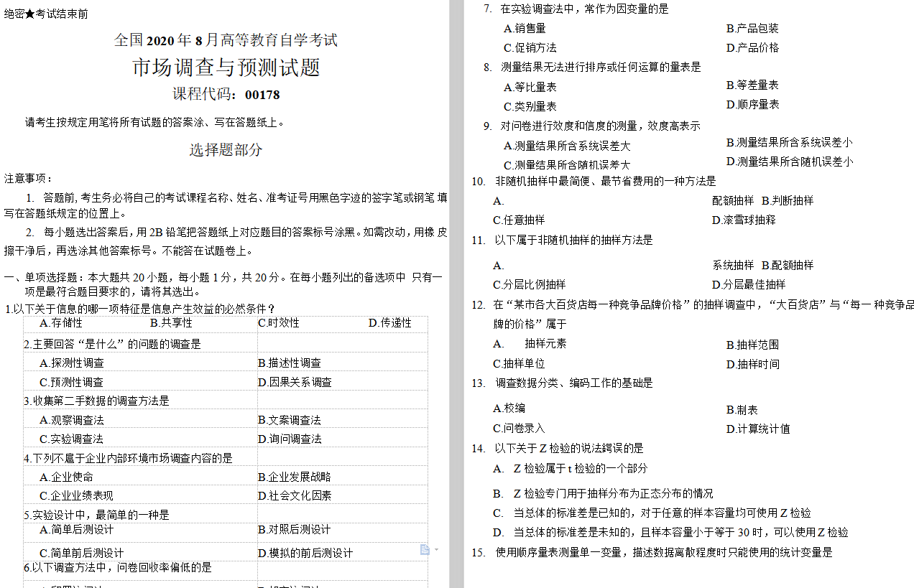Image resolution: width=914 pixels, height=588 pixels.
Task: Choose "B. Z 检验专门用于抽样分布为正态分布的情况"
Action: [x=603, y=494]
